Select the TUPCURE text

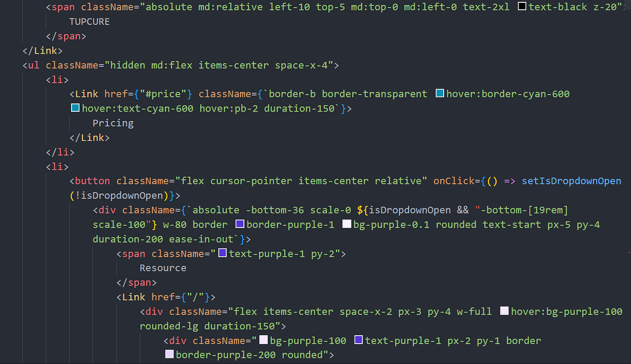[x=90, y=21]
